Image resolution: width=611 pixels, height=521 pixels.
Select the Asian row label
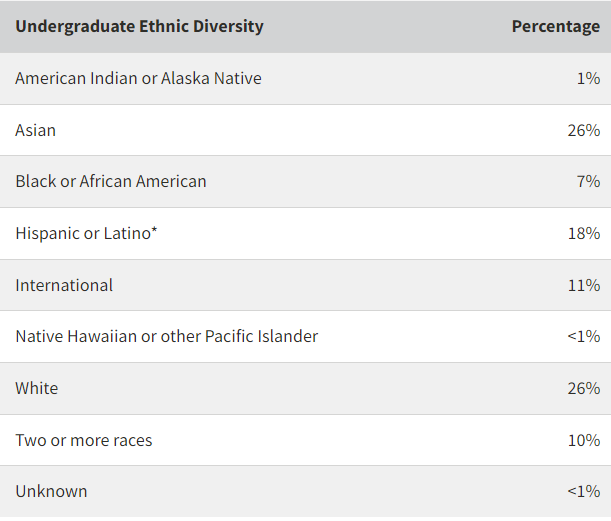(35, 130)
